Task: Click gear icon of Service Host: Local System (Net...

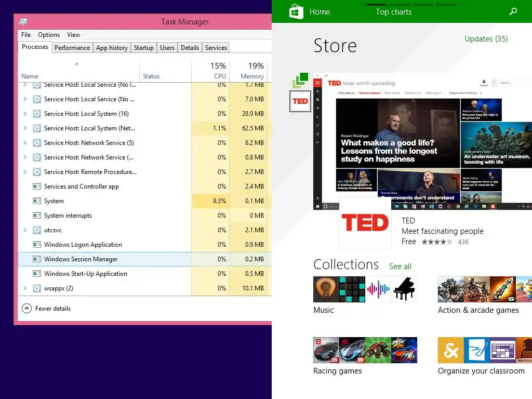Action: 37,128
